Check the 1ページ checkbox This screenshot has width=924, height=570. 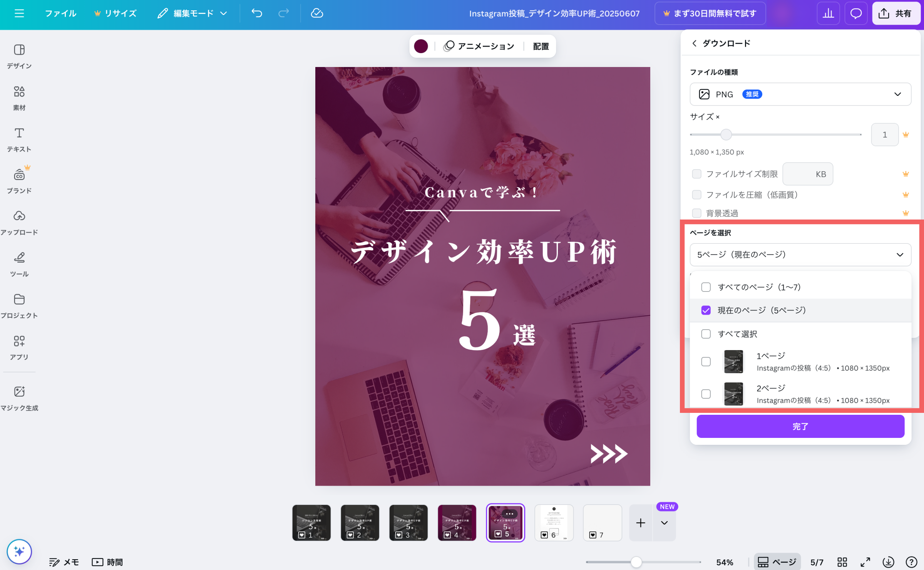(x=706, y=361)
